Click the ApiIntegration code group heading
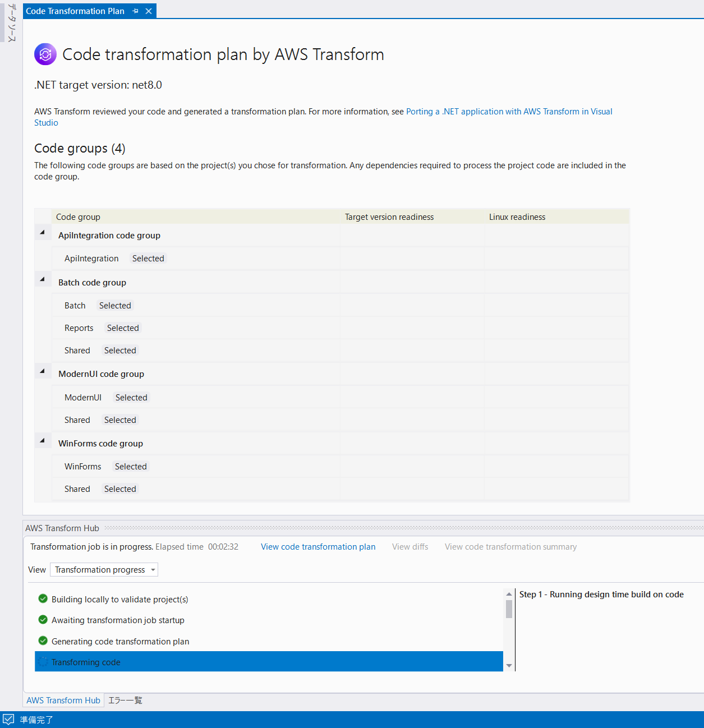This screenshot has height=728, width=704. point(109,236)
